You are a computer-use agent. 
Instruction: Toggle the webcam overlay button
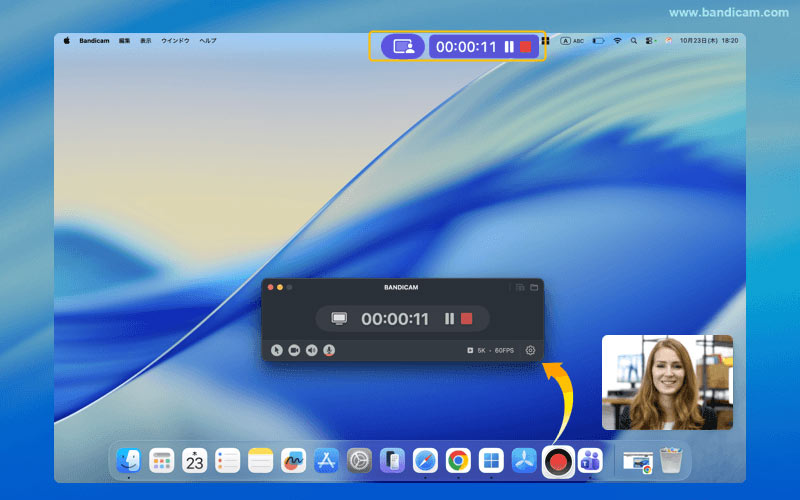pyautogui.click(x=294, y=351)
